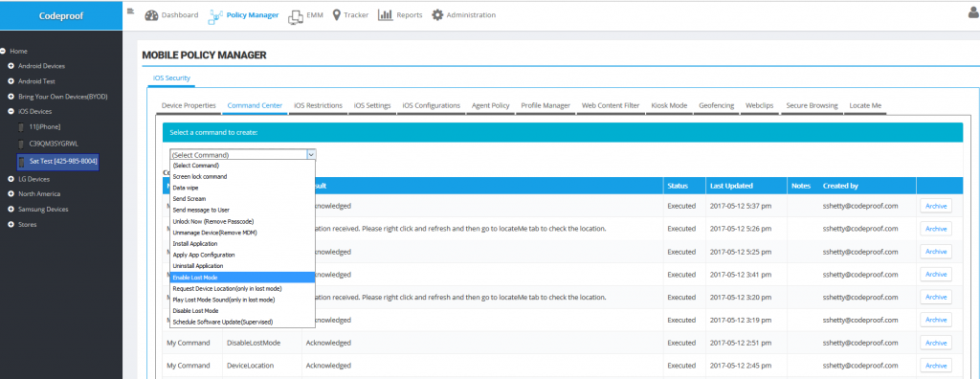
Task: Collapse the Home tree node
Action: click(x=3, y=52)
